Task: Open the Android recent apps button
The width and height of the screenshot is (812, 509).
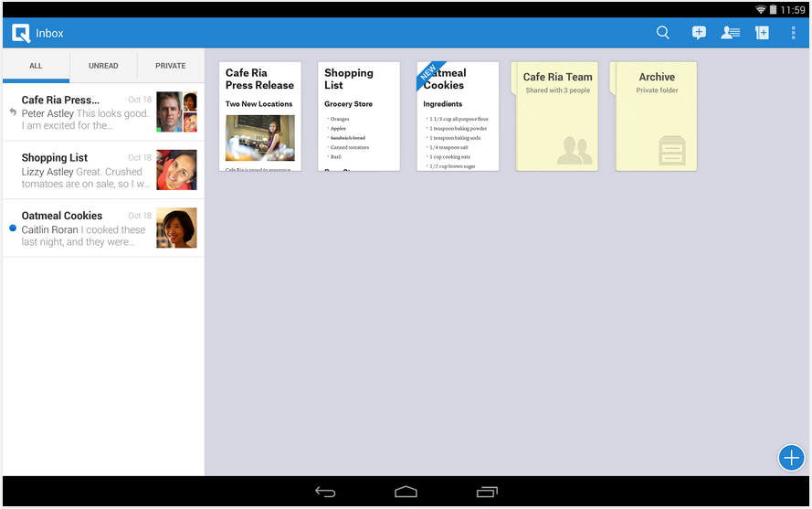Action: point(487,492)
